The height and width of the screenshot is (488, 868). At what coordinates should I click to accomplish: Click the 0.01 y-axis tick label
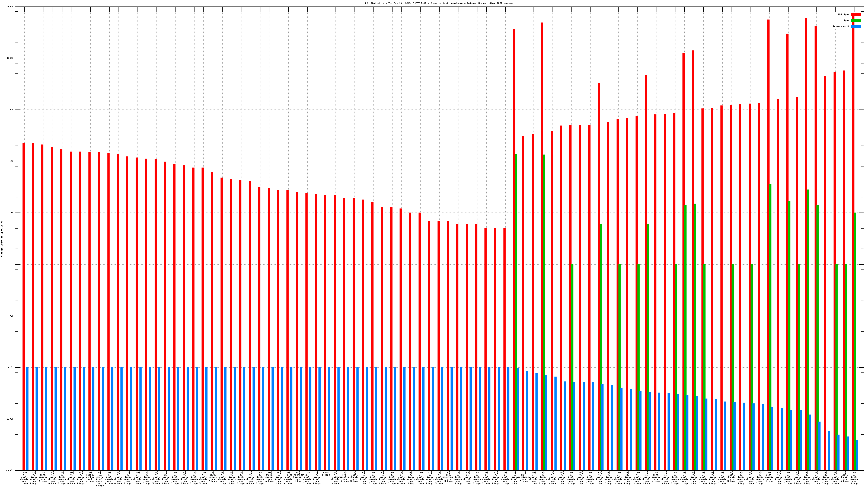pos(11,367)
